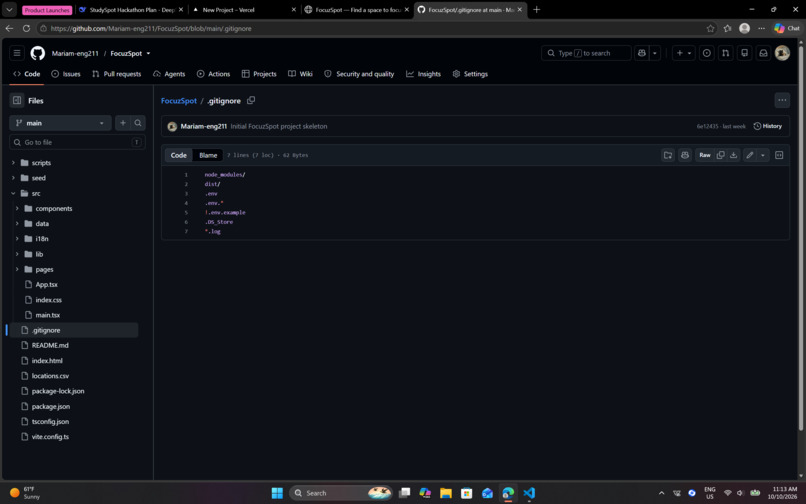Viewport: 806px width, 504px height.
Task: Open the Projects tab
Action: point(259,74)
